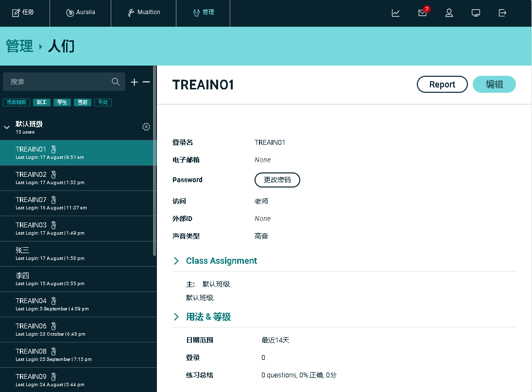Viewport: 532px width, 392px height.
Task: Select the 最近14天 date range value
Action: click(275, 340)
